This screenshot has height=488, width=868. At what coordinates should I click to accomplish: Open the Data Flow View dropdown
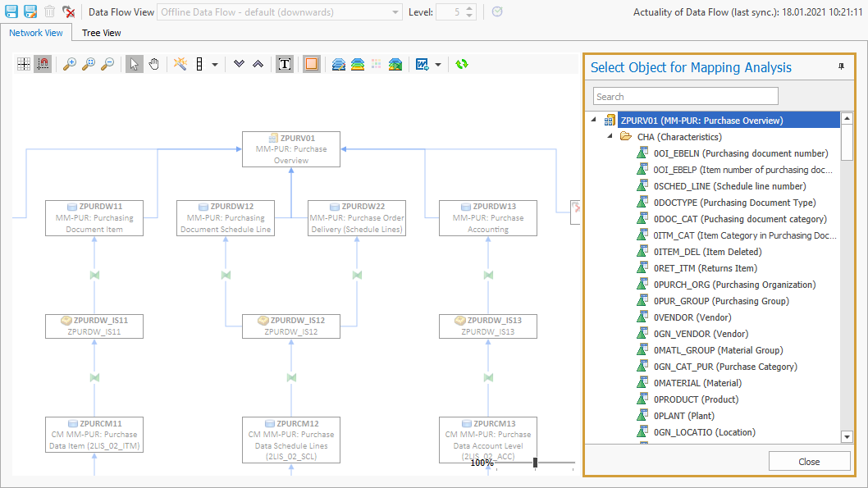coord(396,12)
